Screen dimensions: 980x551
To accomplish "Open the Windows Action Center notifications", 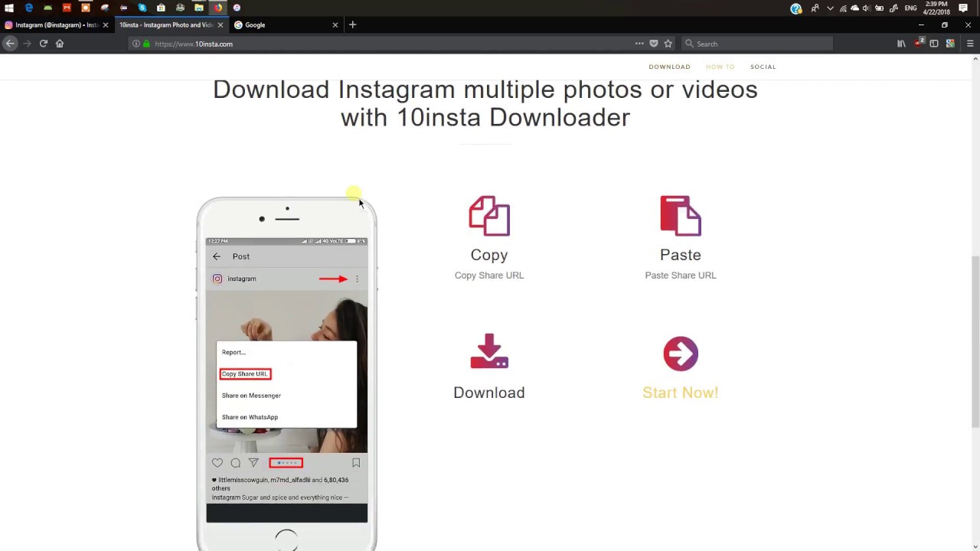I will click(963, 8).
